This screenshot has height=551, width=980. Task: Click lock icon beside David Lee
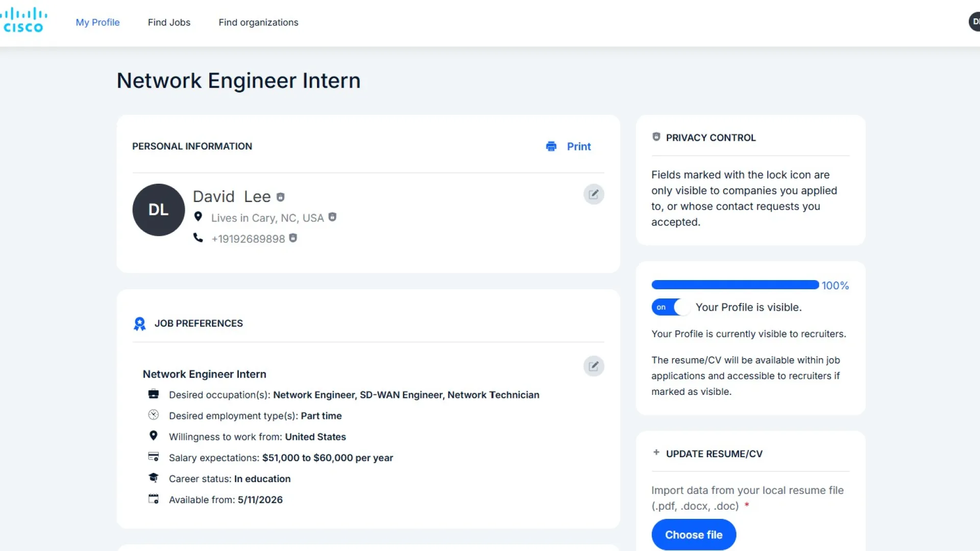280,197
